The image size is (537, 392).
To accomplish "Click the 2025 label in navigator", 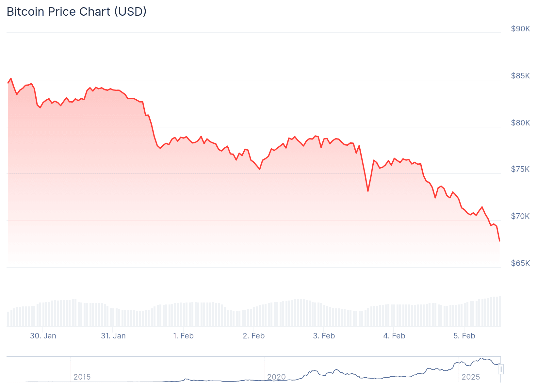I will [471, 377].
